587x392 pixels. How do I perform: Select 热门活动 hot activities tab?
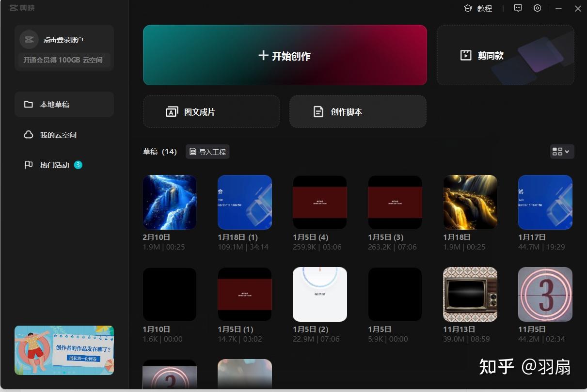(64, 165)
